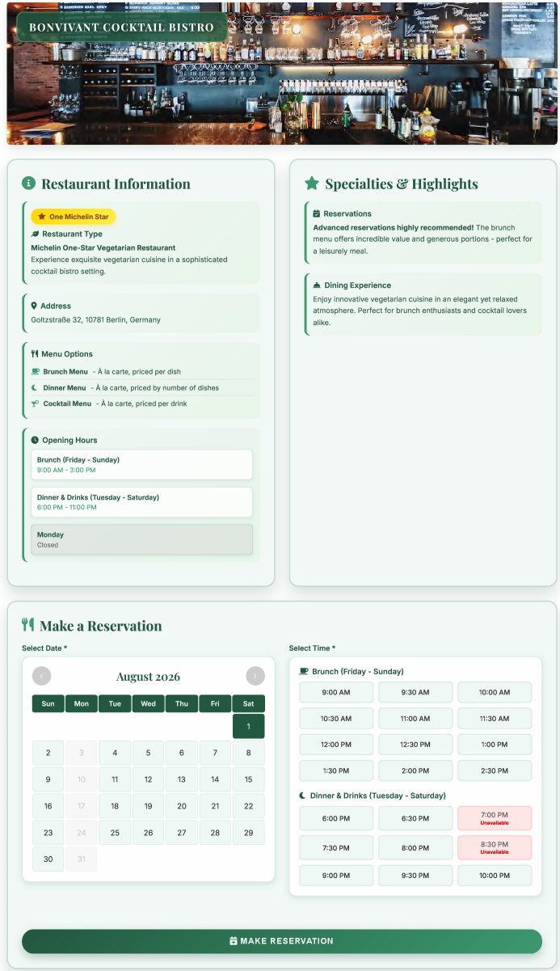Click disabled Monday August 10
This screenshot has width=560, height=971.
pos(82,779)
